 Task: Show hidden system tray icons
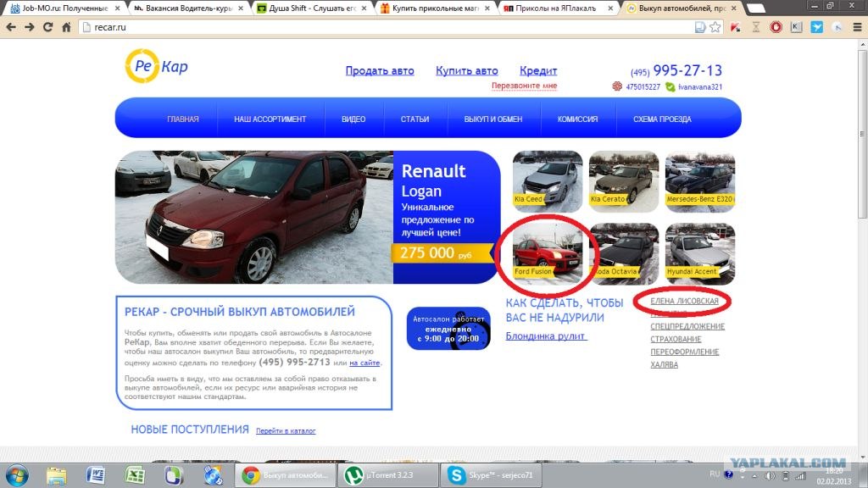tap(754, 476)
